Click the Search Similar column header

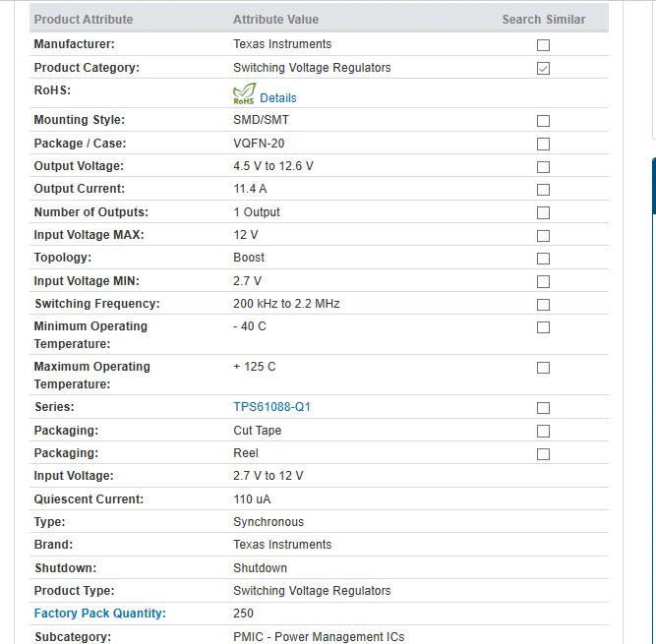pos(544,20)
